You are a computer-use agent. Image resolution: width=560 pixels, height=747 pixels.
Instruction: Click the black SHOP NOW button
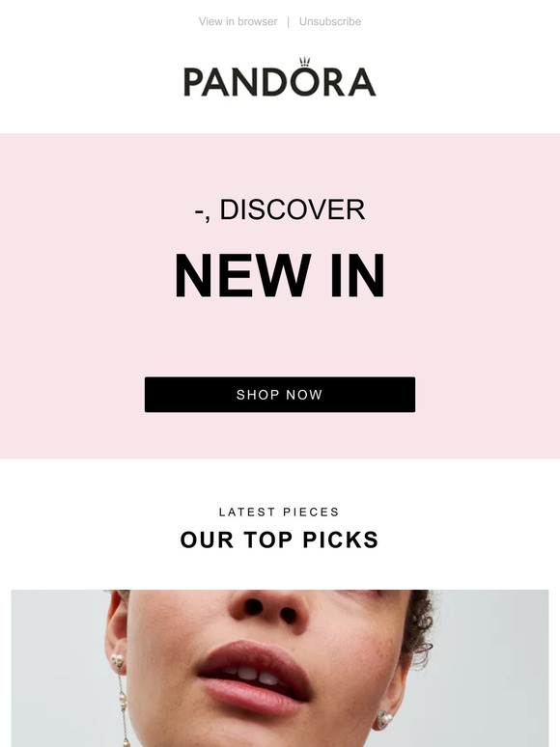click(x=280, y=395)
